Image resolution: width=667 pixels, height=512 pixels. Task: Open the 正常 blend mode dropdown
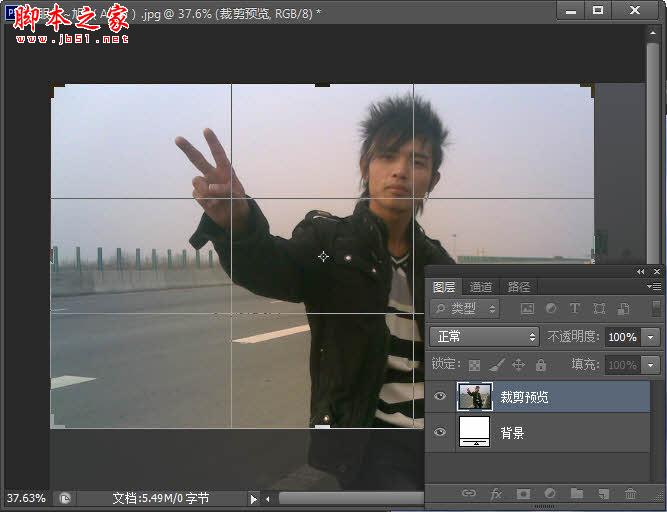pyautogui.click(x=485, y=337)
